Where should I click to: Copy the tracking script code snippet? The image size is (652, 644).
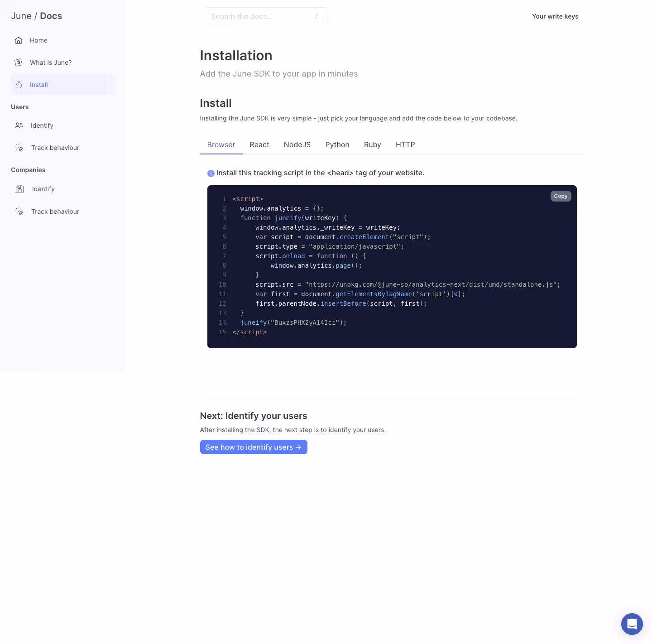tap(561, 196)
